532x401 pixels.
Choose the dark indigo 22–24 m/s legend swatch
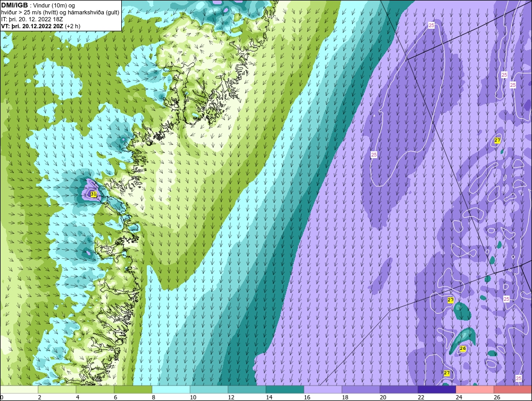coord(437,389)
